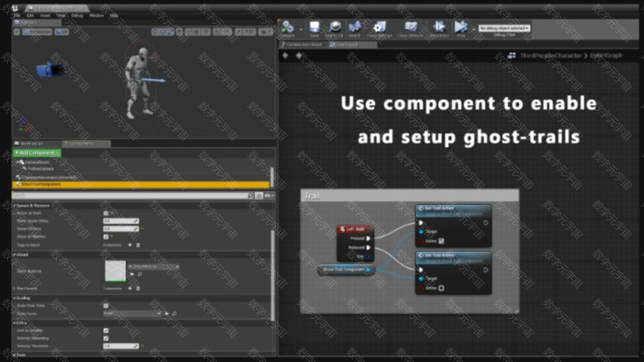Open the Debug menu
644x362 pixels.
click(77, 16)
